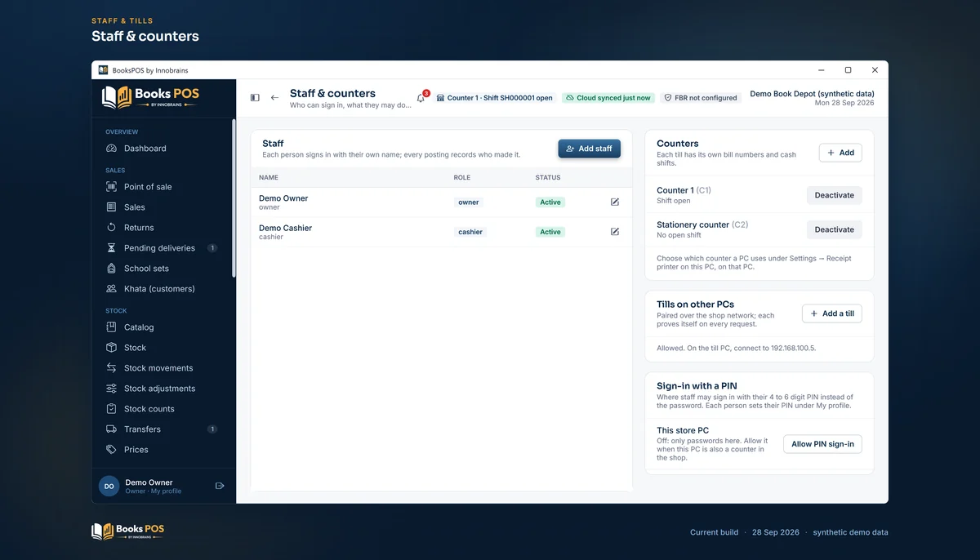Viewport: 980px width, 560px height.
Task: Click FBR not configured badge
Action: pos(700,98)
